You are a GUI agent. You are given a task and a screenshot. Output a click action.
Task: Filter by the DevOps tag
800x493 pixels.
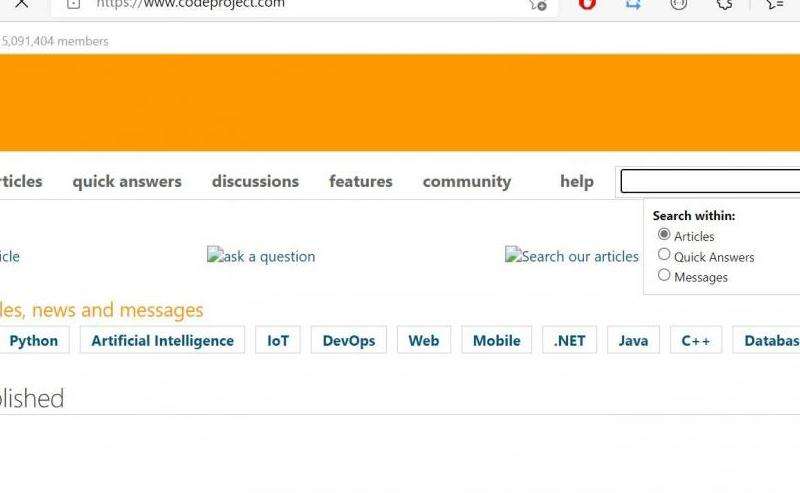tap(349, 340)
